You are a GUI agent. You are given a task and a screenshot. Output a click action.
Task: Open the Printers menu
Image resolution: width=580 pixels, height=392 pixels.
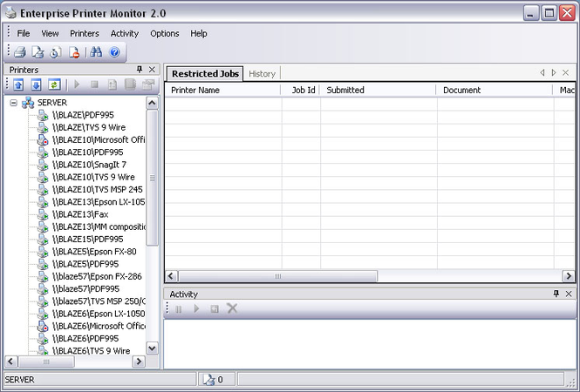(x=85, y=33)
